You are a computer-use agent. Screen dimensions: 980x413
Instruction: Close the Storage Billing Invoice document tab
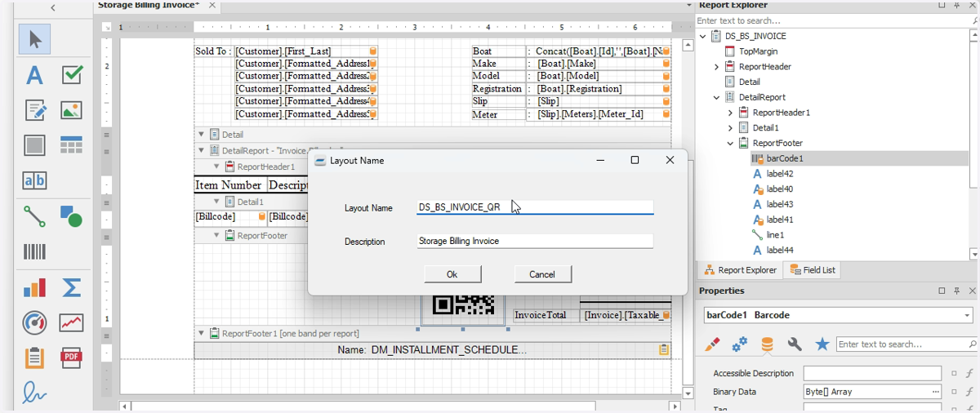(212, 5)
